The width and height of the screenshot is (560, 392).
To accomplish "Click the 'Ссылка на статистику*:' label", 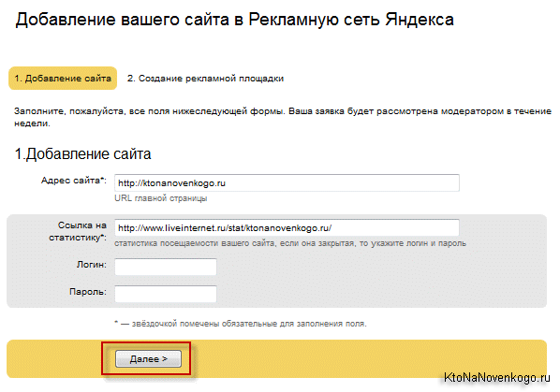I will pos(78,231).
